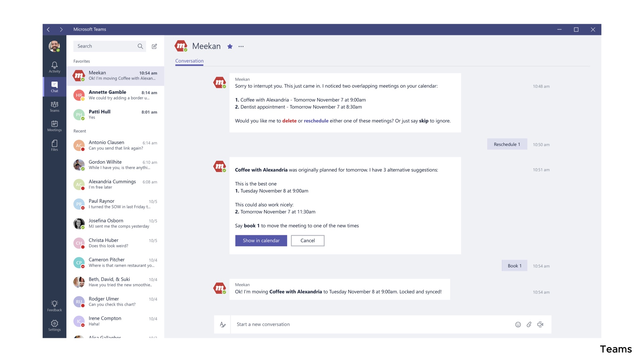Open the Cameron Pitcher chat
This screenshot has height=362, width=644.
coord(115,263)
